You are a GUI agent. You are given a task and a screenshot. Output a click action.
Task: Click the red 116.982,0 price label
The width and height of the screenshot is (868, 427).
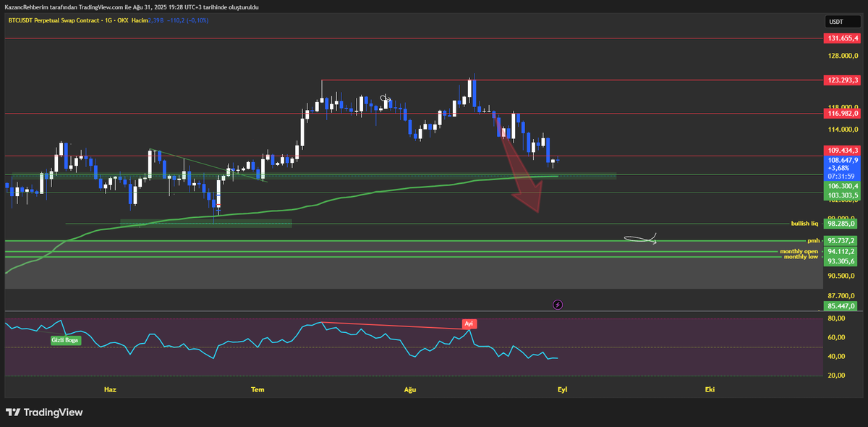coord(843,113)
